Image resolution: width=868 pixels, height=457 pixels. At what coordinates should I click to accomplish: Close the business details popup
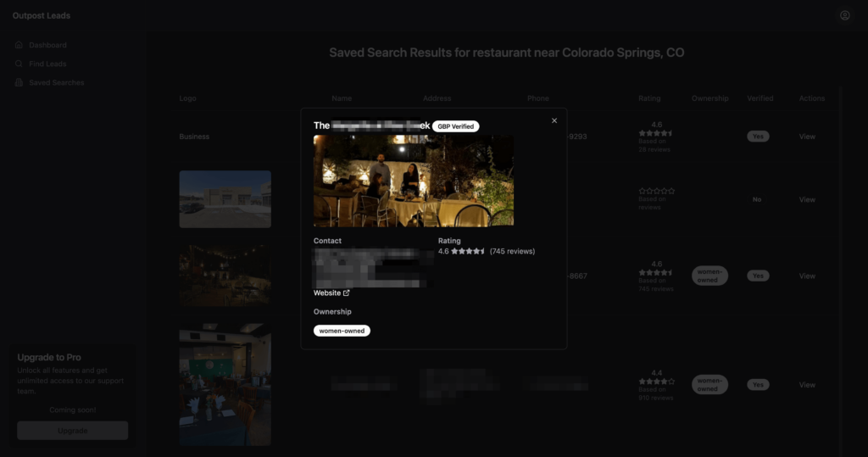pyautogui.click(x=554, y=120)
